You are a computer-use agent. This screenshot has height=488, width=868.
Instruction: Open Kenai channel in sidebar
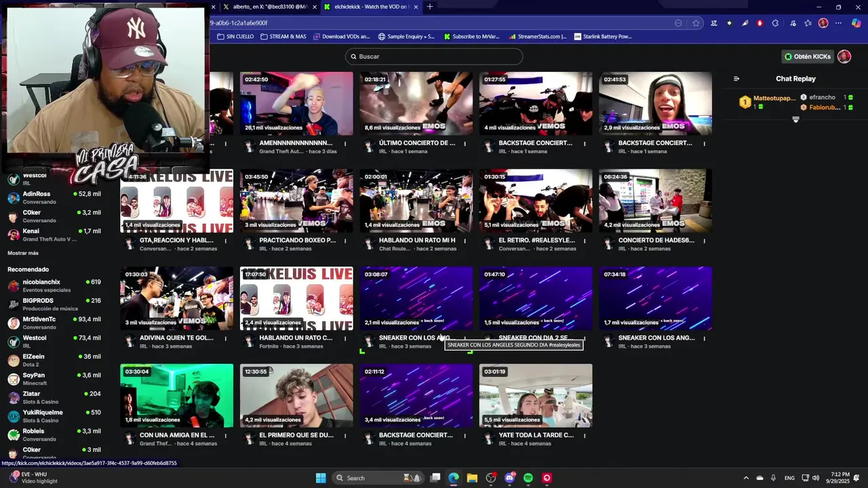[54, 235]
